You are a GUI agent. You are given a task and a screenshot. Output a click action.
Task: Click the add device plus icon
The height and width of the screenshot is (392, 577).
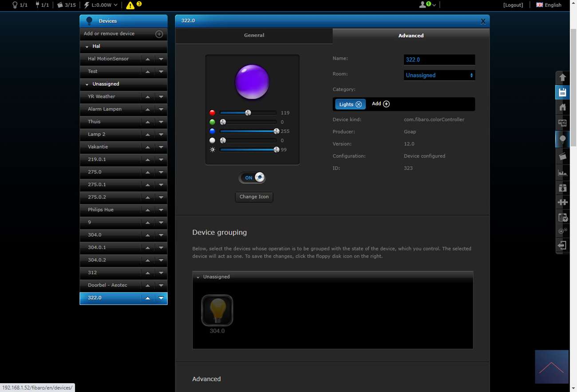(159, 34)
